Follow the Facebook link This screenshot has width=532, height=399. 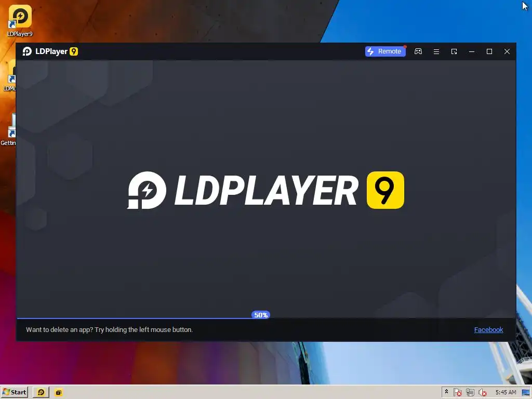click(x=488, y=329)
